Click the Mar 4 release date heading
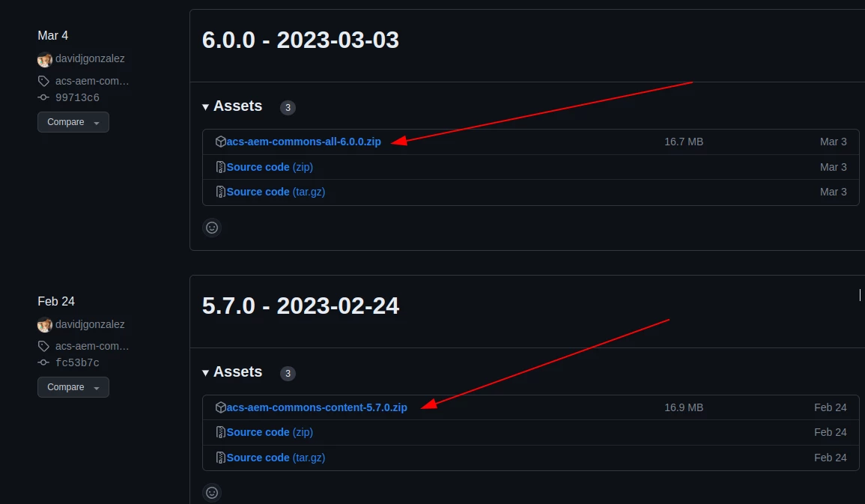Image resolution: width=865 pixels, height=504 pixels. click(53, 35)
